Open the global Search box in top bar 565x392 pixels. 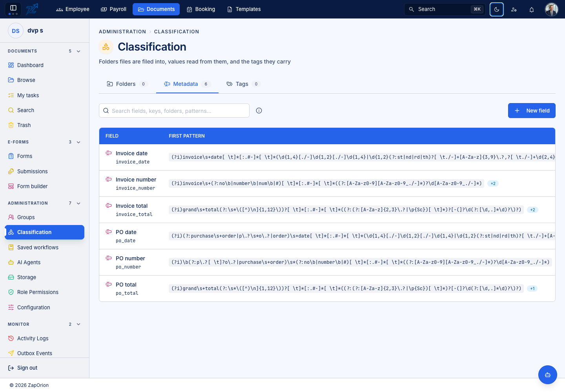click(445, 9)
